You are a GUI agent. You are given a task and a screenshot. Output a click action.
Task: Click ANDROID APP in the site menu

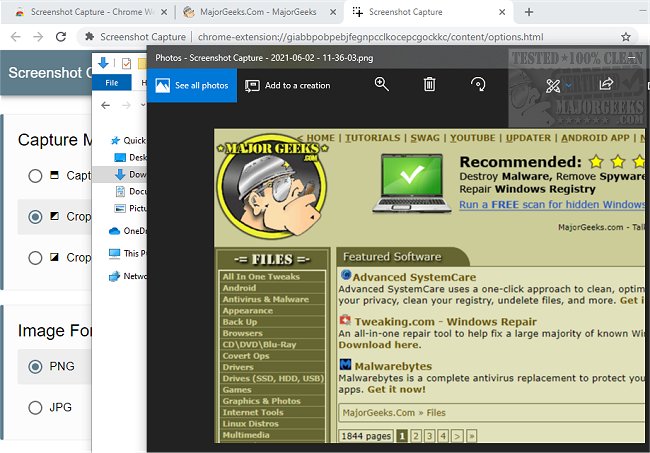point(595,138)
